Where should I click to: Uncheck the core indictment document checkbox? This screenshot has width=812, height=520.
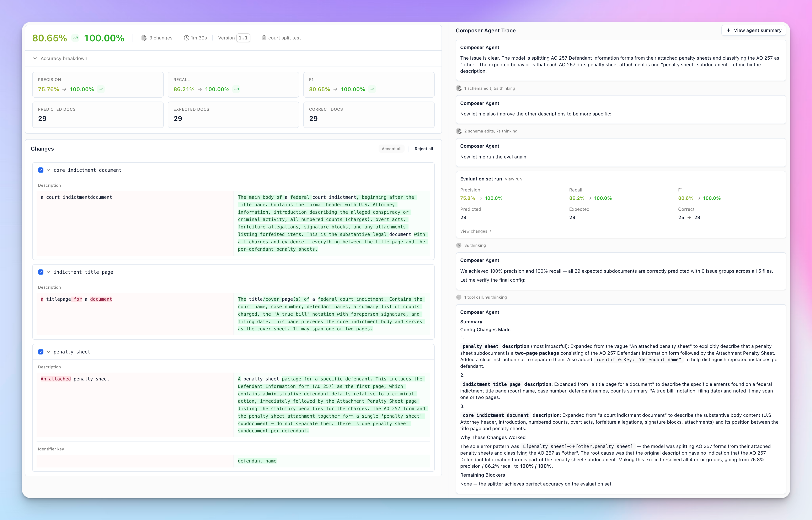(41, 170)
